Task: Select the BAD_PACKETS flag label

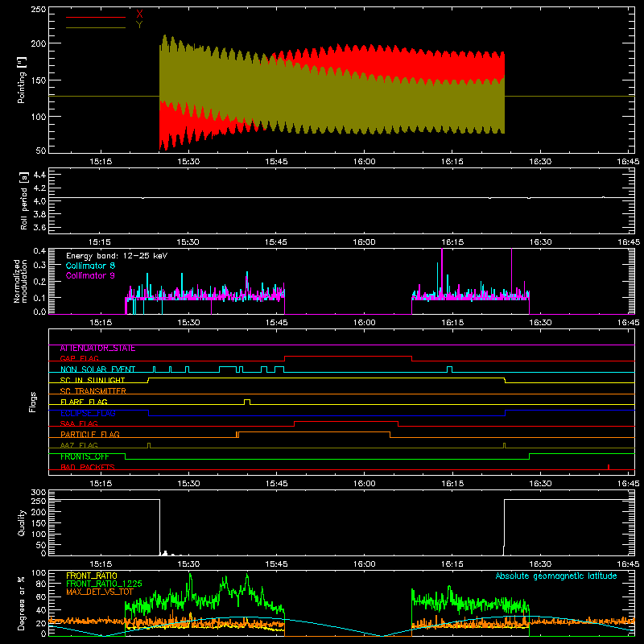Action: pos(88,468)
